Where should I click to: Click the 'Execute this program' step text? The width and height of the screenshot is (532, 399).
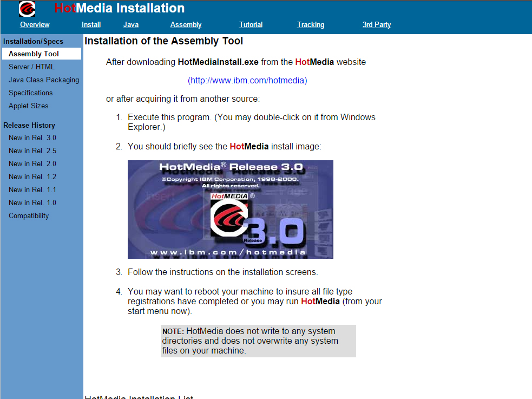coord(252,122)
